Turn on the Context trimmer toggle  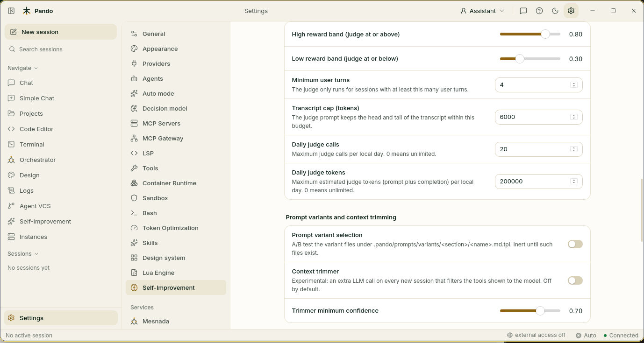coord(575,280)
